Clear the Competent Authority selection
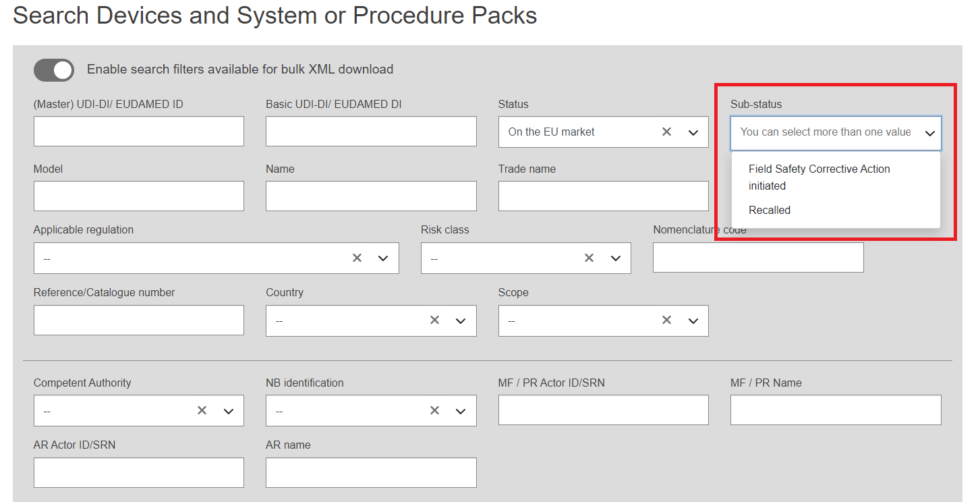980x502 pixels. tap(202, 410)
